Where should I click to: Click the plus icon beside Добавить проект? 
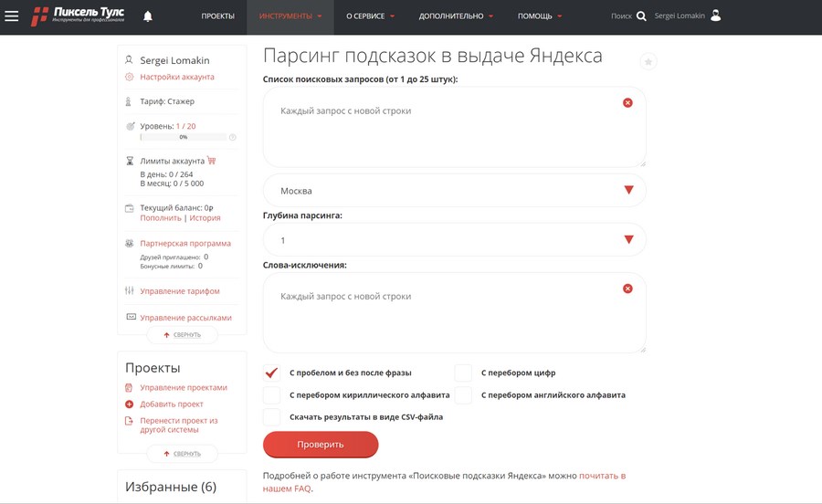coord(129,404)
